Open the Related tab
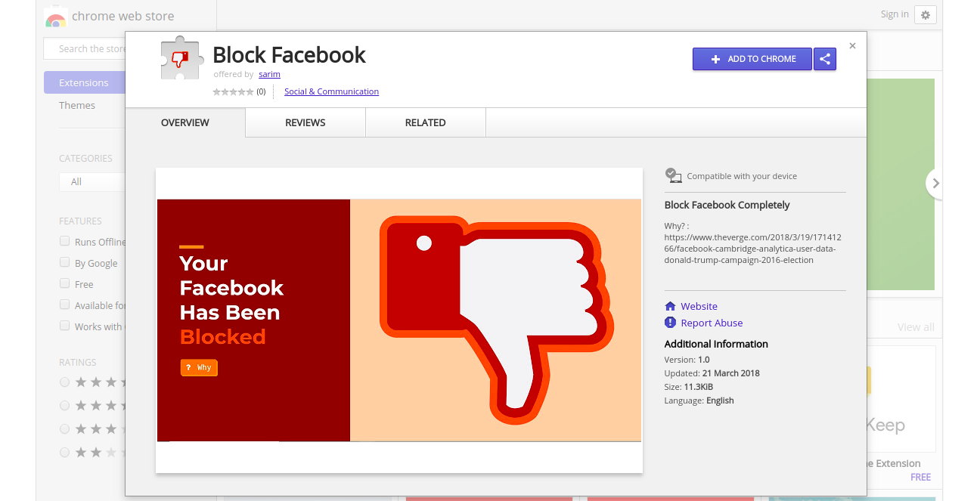This screenshot has width=980, height=501. tap(425, 122)
